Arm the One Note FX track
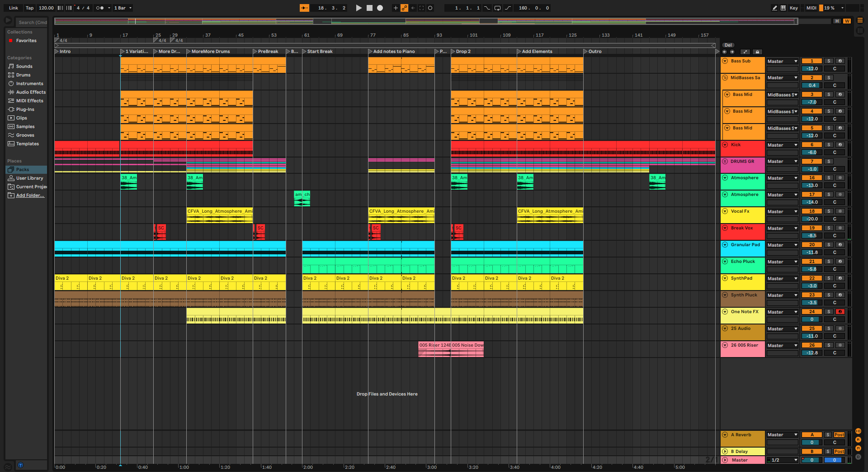 [x=840, y=312]
